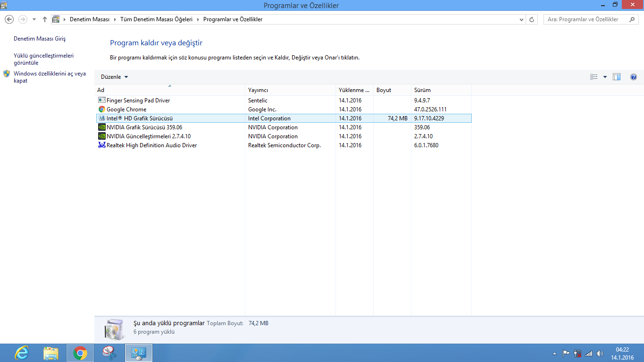
Task: Open the Denetim Masası Giriş link
Action: 40,39
